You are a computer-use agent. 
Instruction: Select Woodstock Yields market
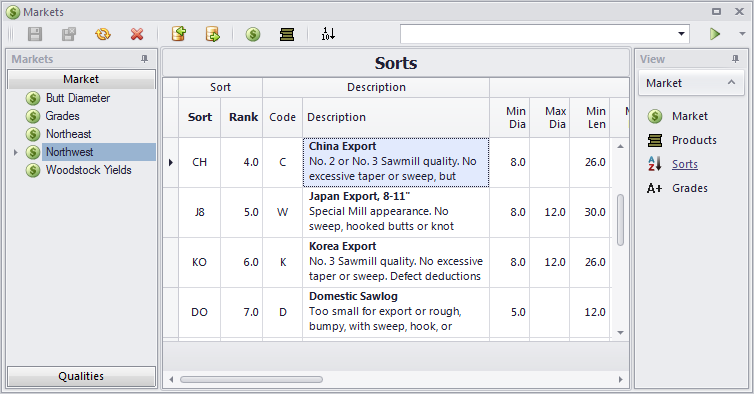88,170
